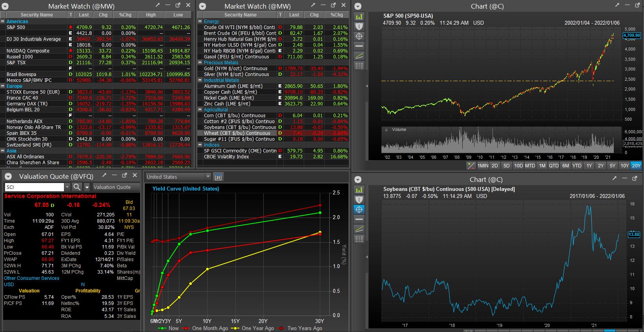Collapse the Europe group
This screenshot has height=332, width=644.
(x=3, y=86)
